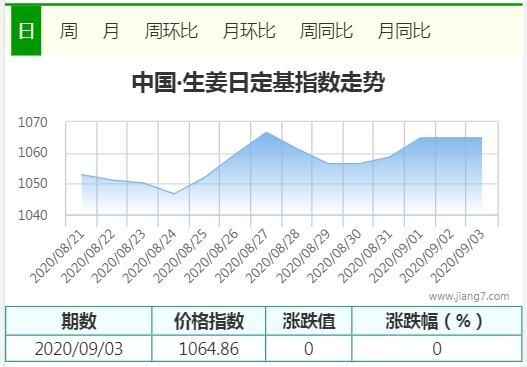Click the 2020/09/03 x-axis date label
The image size is (527, 367).
pyautogui.click(x=458, y=256)
